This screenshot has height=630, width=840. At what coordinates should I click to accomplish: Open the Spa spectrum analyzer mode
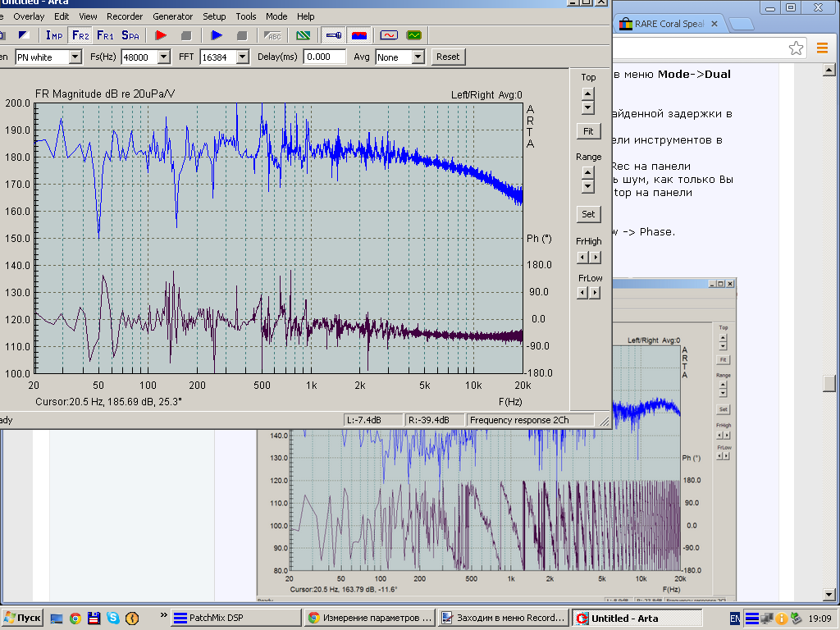point(130,35)
